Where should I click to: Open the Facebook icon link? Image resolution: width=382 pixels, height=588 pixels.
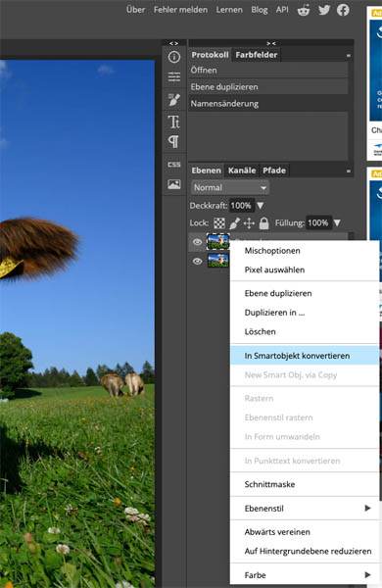pyautogui.click(x=343, y=10)
